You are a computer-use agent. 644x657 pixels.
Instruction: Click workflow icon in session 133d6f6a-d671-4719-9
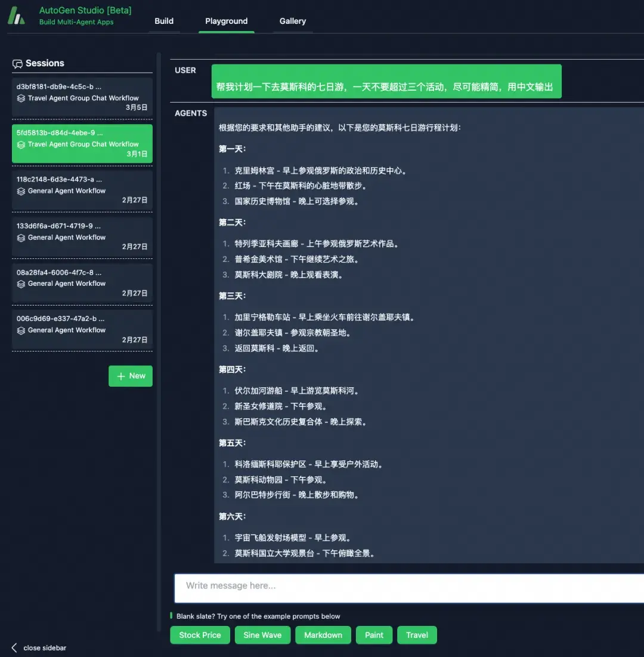[x=21, y=237]
